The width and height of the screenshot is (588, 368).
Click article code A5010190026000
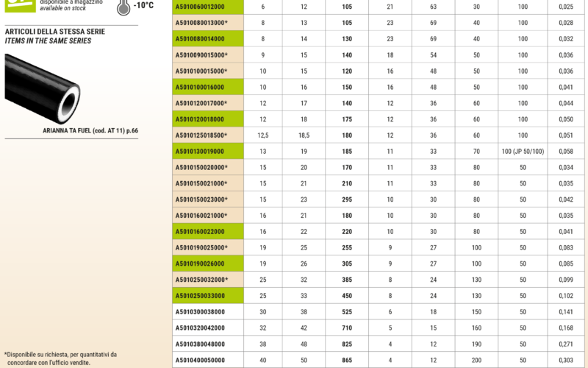[201, 263]
